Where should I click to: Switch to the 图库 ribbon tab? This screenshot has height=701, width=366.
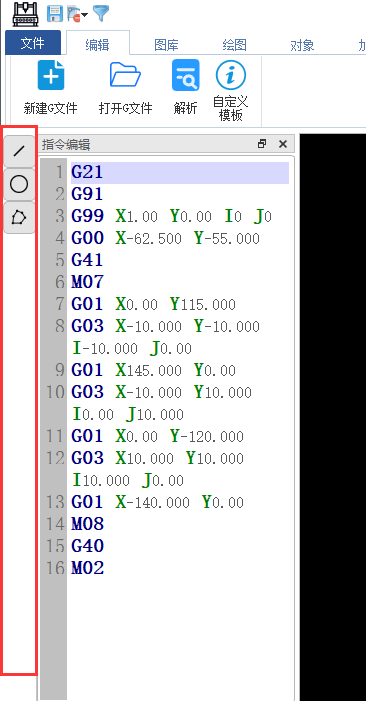tap(166, 45)
